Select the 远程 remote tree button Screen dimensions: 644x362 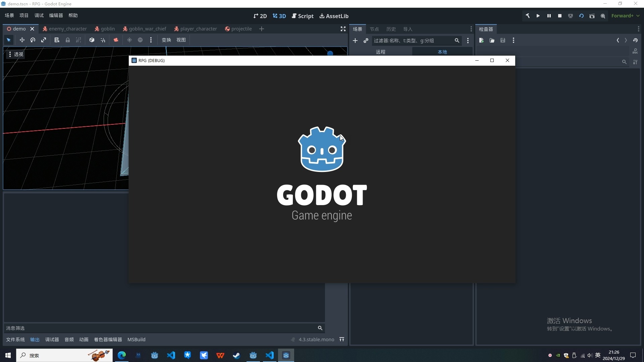381,52
